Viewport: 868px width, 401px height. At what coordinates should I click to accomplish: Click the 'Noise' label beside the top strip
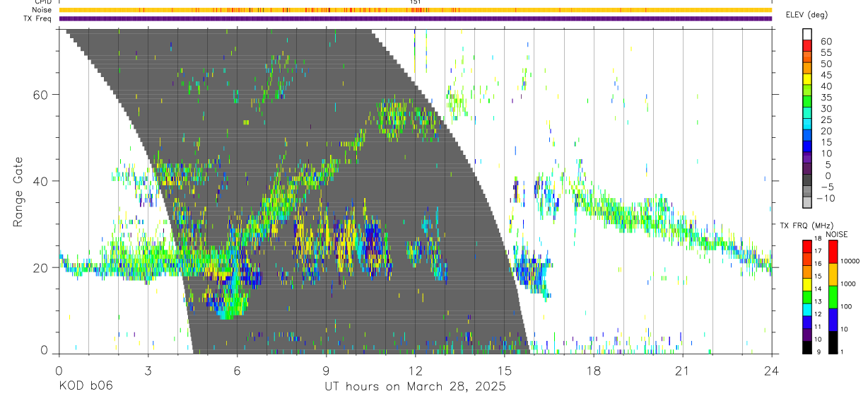(x=42, y=10)
